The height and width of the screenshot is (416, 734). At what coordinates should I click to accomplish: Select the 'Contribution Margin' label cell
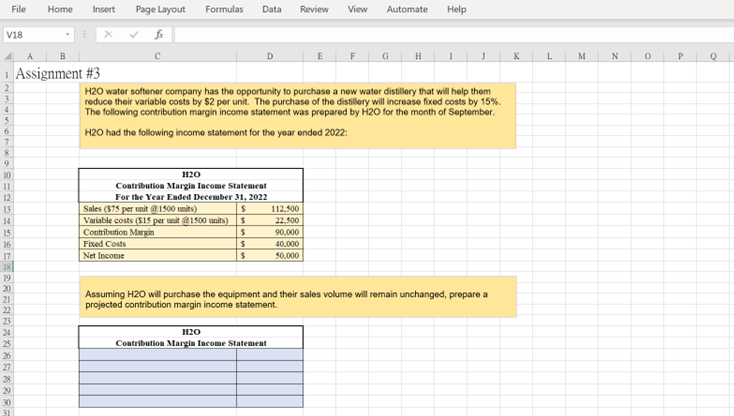tap(158, 232)
